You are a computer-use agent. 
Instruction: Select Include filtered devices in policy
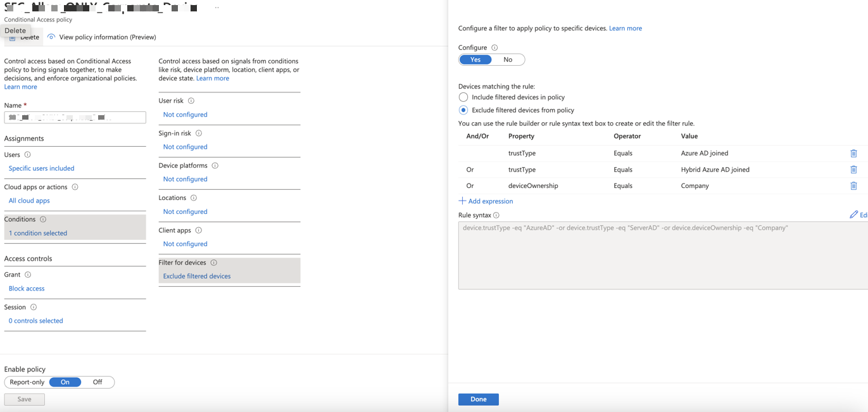click(463, 97)
